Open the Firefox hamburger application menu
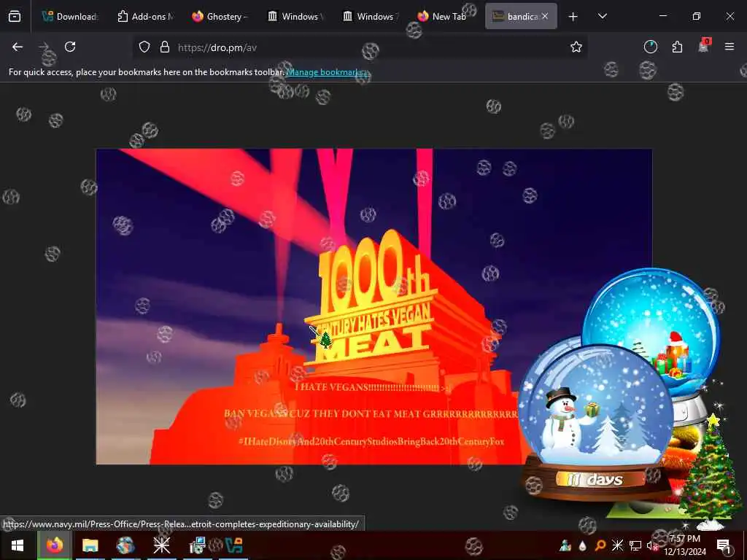The width and height of the screenshot is (747, 560). [729, 47]
